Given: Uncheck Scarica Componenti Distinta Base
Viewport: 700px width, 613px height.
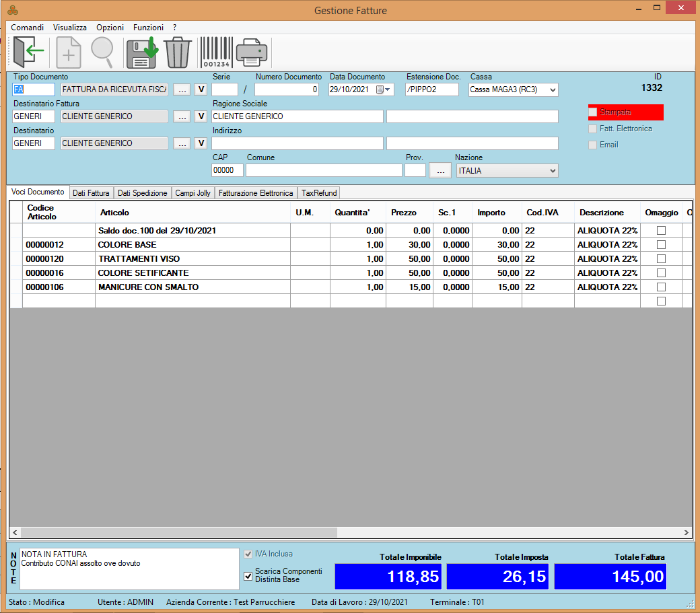Looking at the screenshot, I should click(x=248, y=575).
